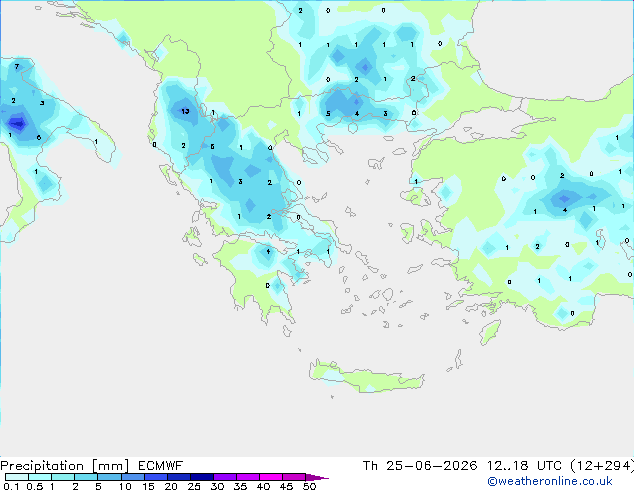The image size is (634, 490).
Task: Click the '15' legend scale label
Action: click(x=148, y=486)
